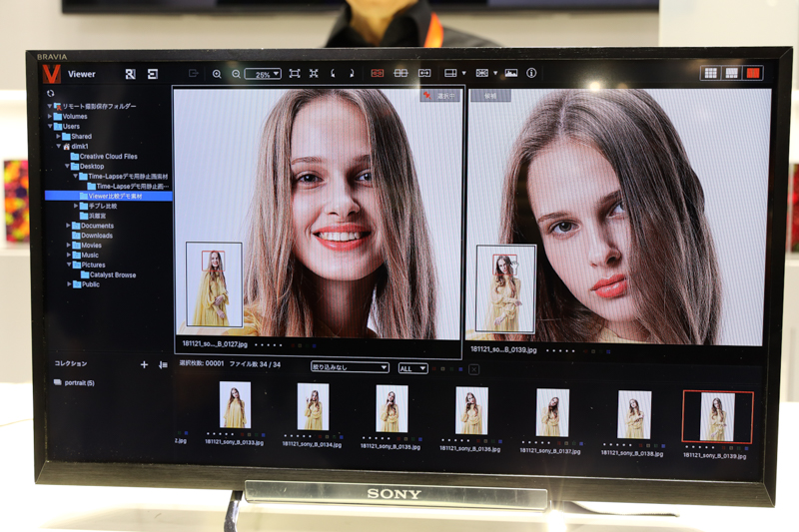Click navigator preview in left image pane
Screen dimensions: 799x532
[214, 284]
